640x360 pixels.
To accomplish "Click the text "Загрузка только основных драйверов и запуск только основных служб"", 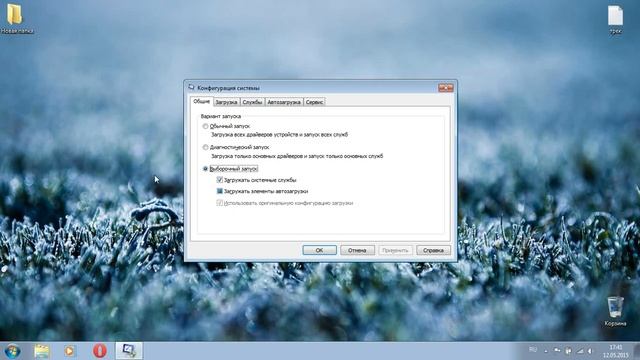I will tap(297, 156).
